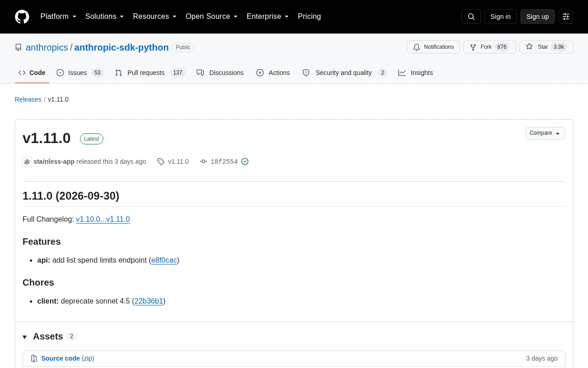Open commit 18f2554 link
The image size is (588, 368).
[x=224, y=161]
